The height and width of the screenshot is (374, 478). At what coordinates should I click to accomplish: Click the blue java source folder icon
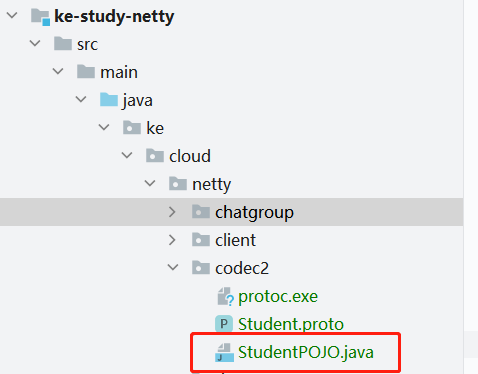tap(109, 100)
